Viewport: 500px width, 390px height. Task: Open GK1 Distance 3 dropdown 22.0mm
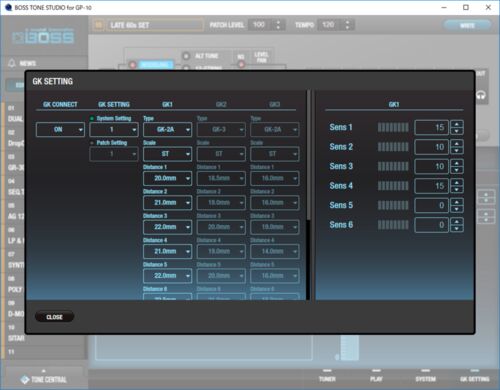(x=167, y=227)
